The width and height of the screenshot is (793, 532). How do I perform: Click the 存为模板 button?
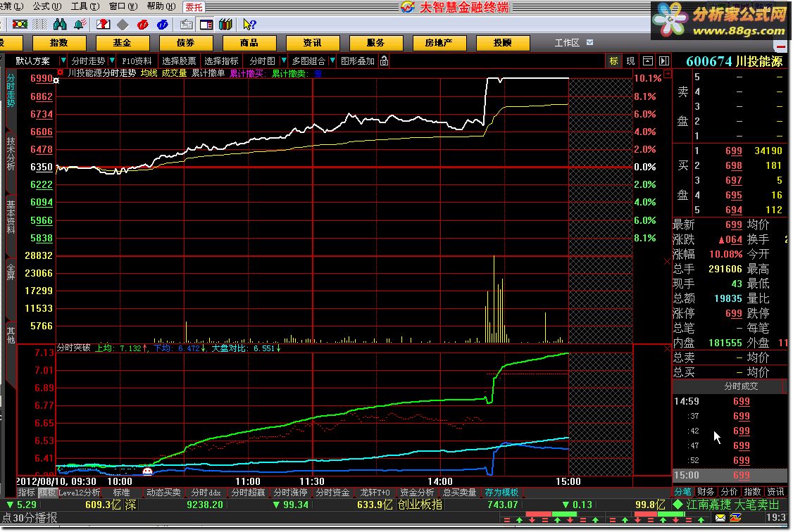(501, 492)
